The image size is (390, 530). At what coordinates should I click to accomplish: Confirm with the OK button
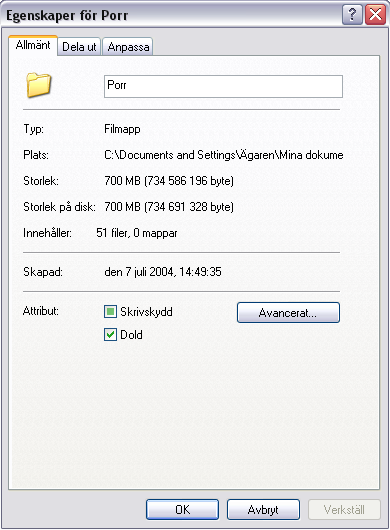(182, 509)
